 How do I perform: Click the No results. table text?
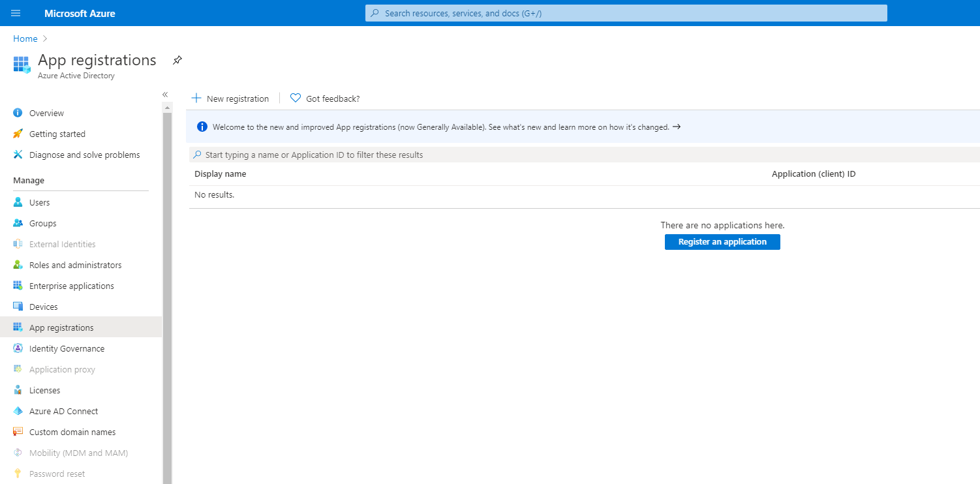click(x=214, y=194)
